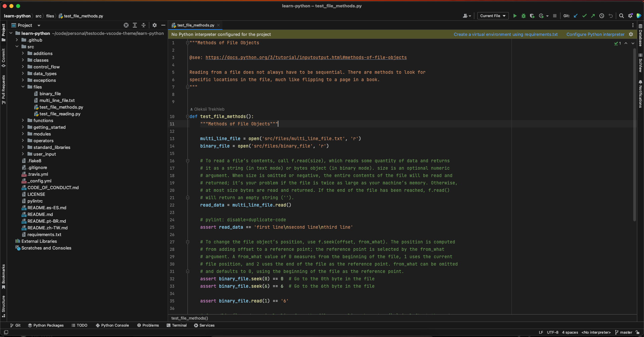Screen dimensions: 644x337
Task: Click the editor's vertical scrollbar
Action: tap(634, 134)
